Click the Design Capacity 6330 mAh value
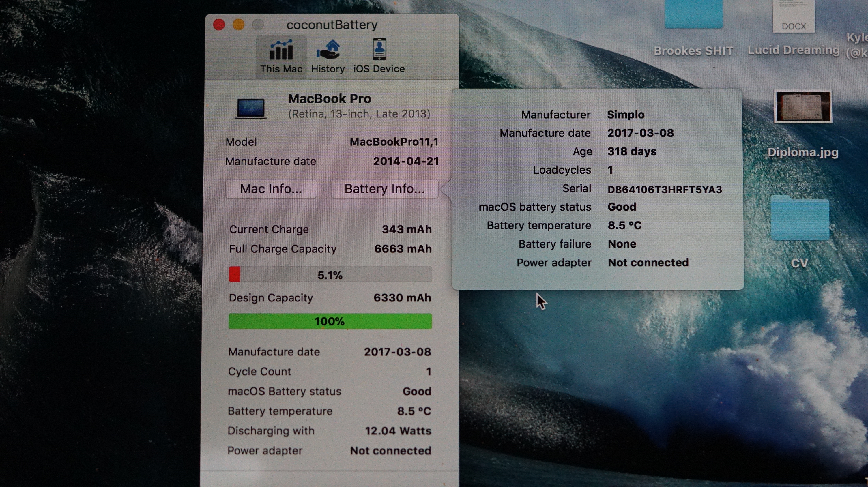 click(402, 297)
